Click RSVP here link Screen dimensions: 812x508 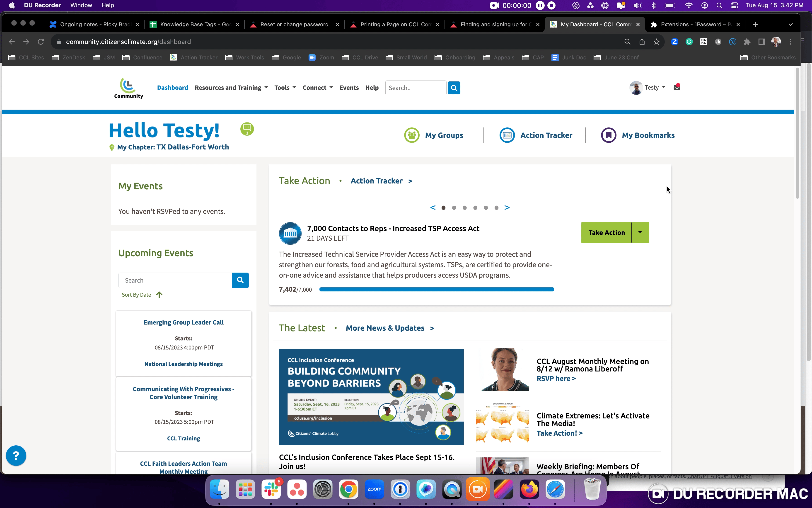(556, 378)
